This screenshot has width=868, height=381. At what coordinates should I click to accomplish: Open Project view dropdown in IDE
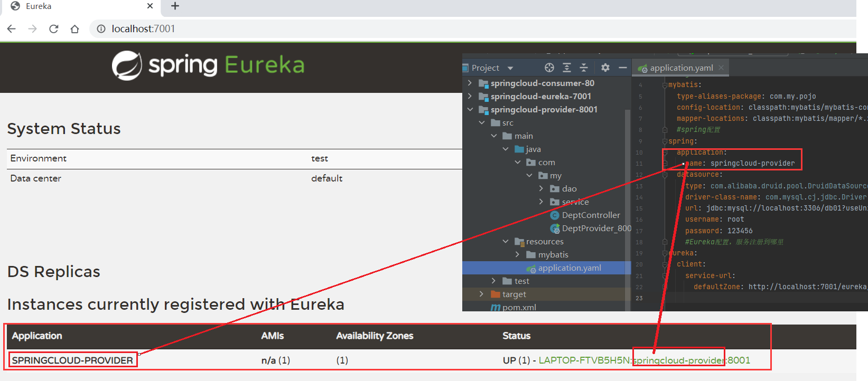510,68
